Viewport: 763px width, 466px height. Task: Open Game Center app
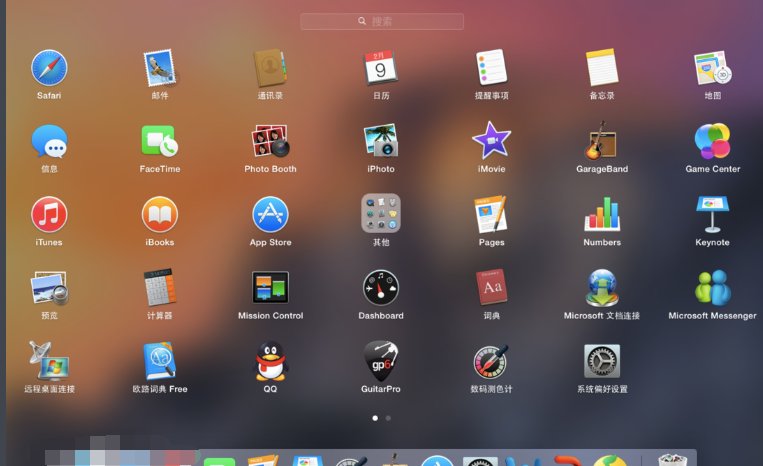712,141
